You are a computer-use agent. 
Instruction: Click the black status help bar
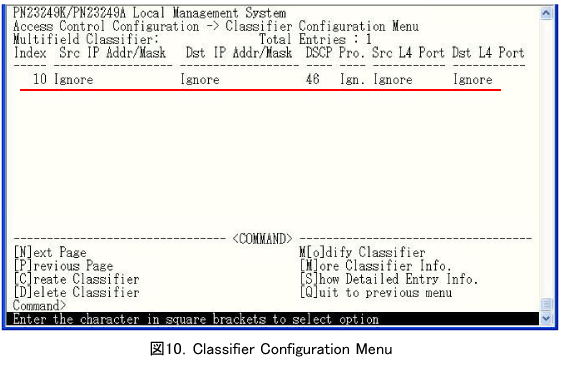(273, 319)
